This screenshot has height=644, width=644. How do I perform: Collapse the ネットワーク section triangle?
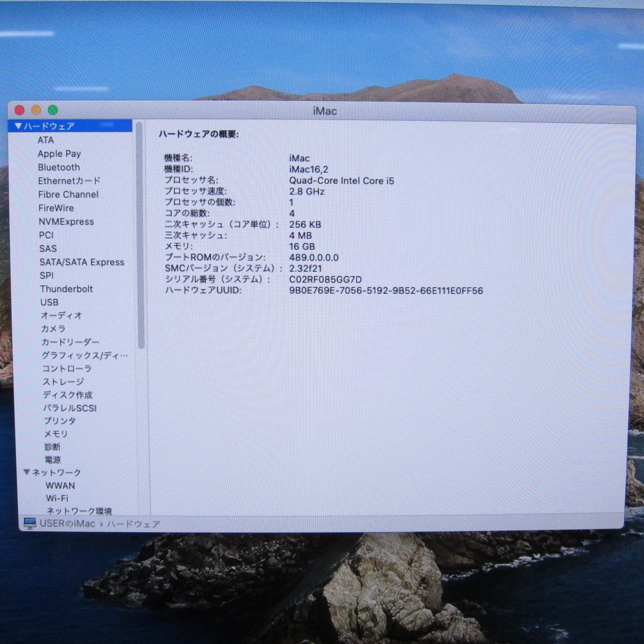tap(27, 472)
